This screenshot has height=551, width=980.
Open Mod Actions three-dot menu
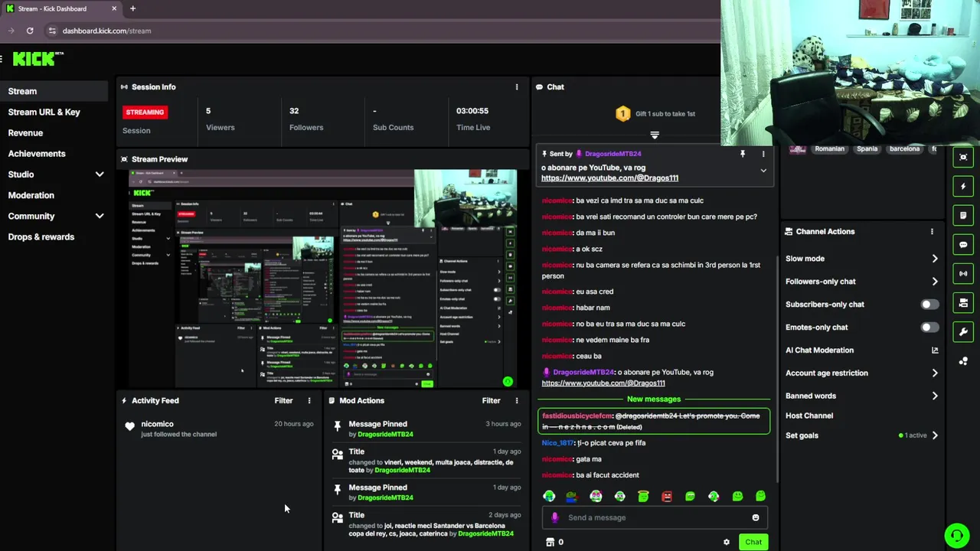[x=517, y=400]
